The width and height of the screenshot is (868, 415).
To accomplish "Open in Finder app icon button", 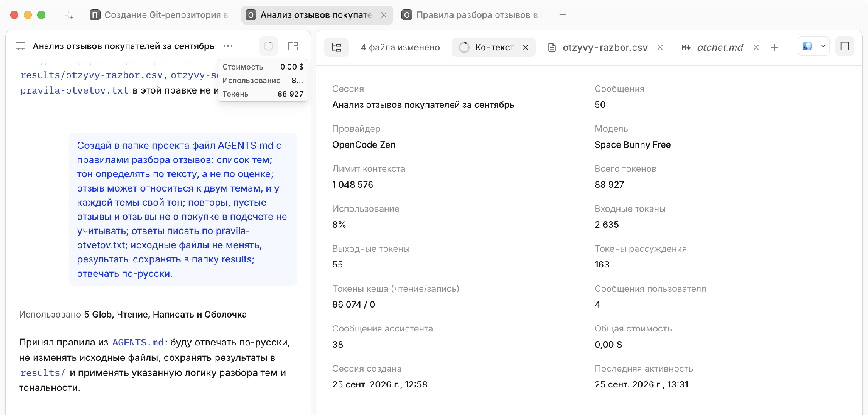I will tap(807, 46).
